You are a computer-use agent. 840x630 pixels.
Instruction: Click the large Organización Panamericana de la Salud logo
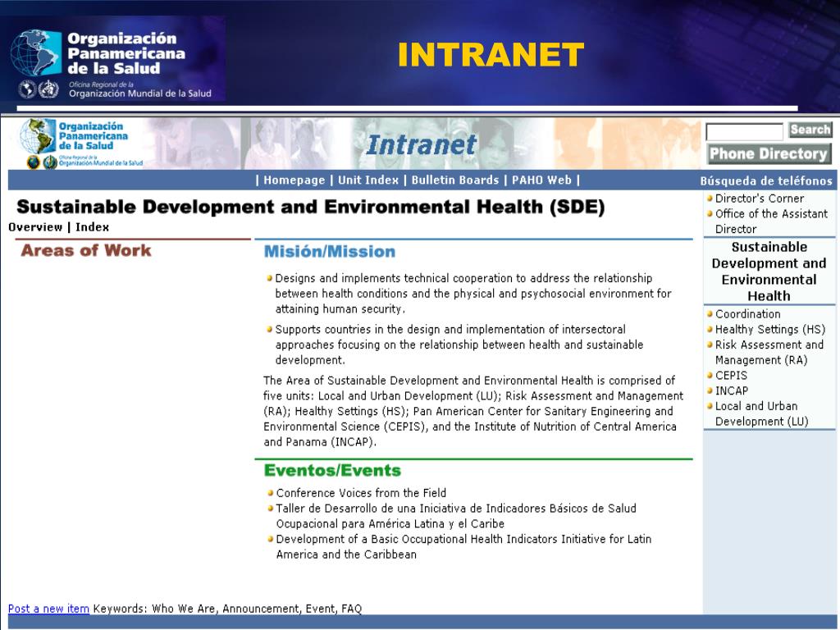(x=112, y=63)
